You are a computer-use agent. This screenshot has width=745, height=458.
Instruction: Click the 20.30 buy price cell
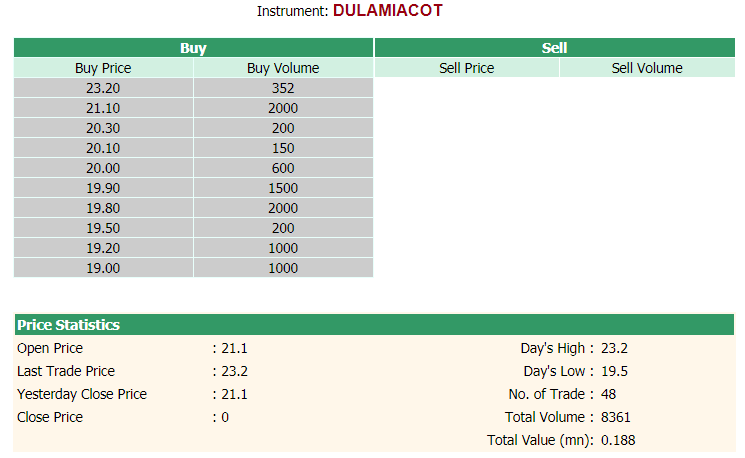103,128
